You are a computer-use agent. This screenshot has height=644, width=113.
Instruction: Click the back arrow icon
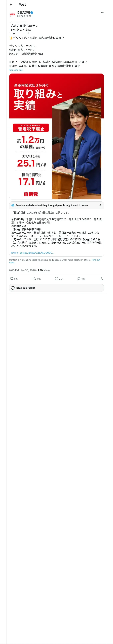(11, 5)
